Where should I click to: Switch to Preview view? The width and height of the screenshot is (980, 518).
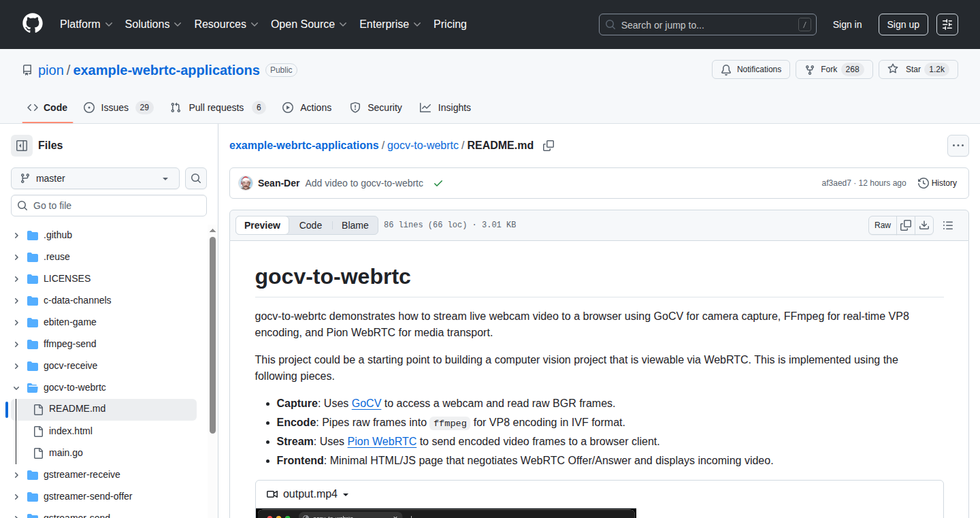coord(262,225)
